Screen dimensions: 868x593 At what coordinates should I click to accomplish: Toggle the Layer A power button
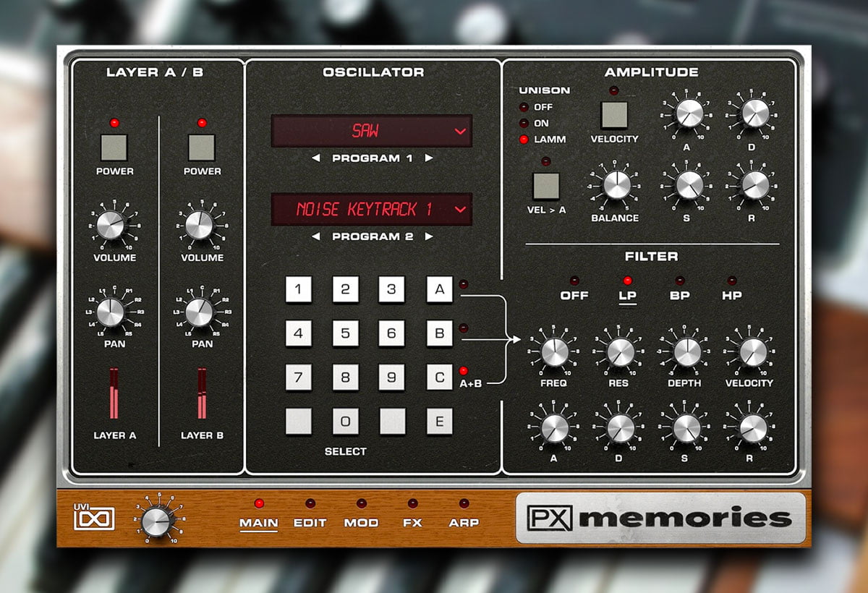pyautogui.click(x=114, y=148)
